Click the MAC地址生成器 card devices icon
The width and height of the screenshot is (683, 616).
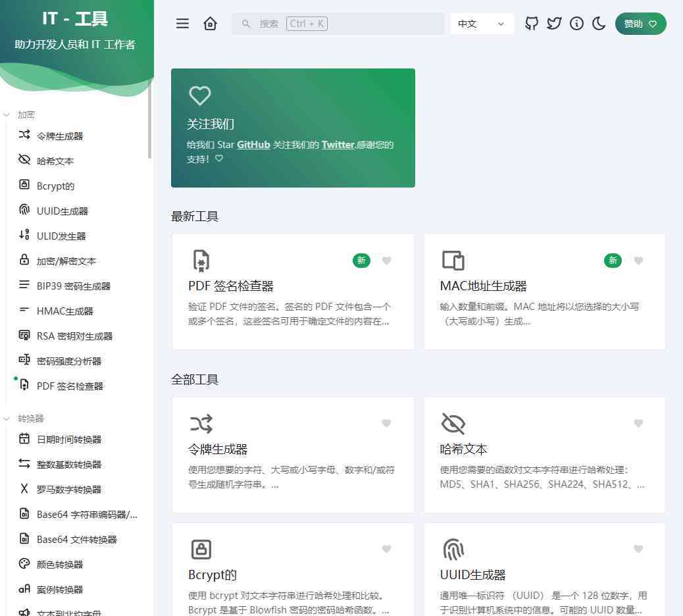453,261
